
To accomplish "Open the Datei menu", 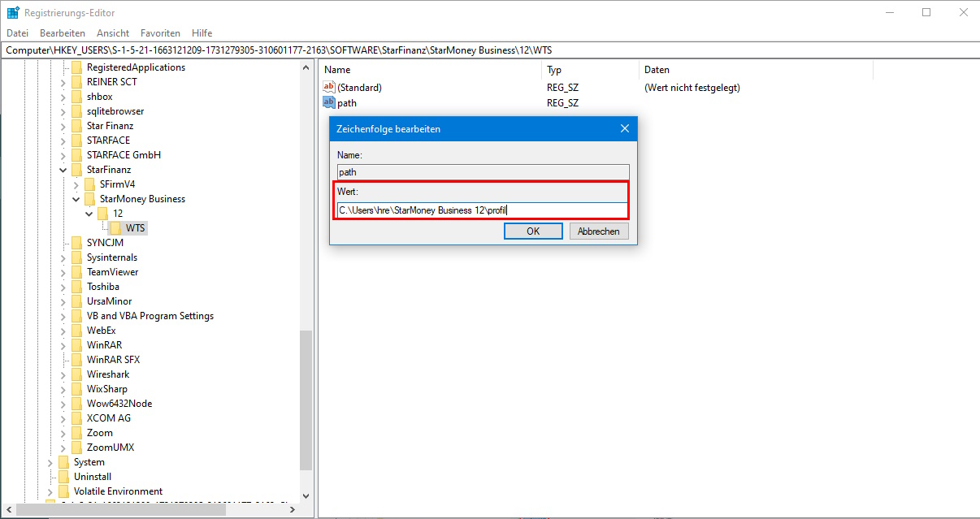I will click(x=17, y=33).
